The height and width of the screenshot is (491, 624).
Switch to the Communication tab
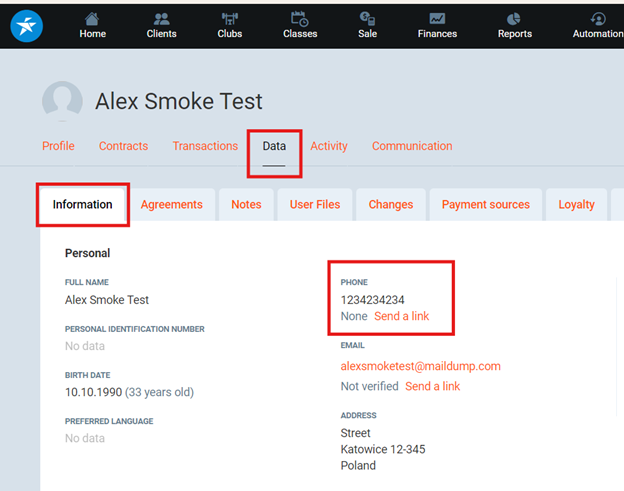[412, 146]
